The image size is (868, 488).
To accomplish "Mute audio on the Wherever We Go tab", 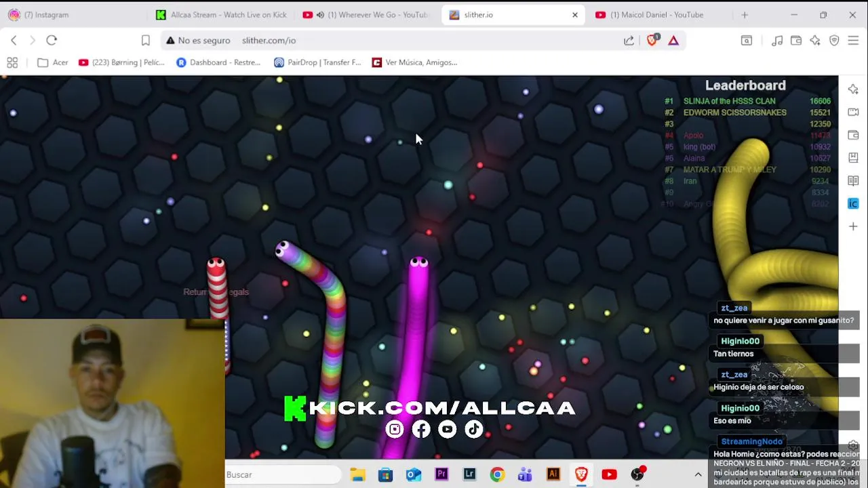I will 320,15.
